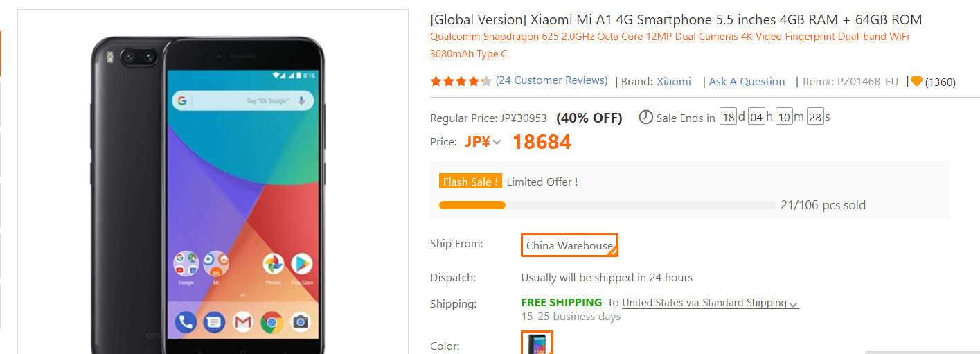
Task: Visit the Xiaomi brand link
Action: [x=674, y=82]
